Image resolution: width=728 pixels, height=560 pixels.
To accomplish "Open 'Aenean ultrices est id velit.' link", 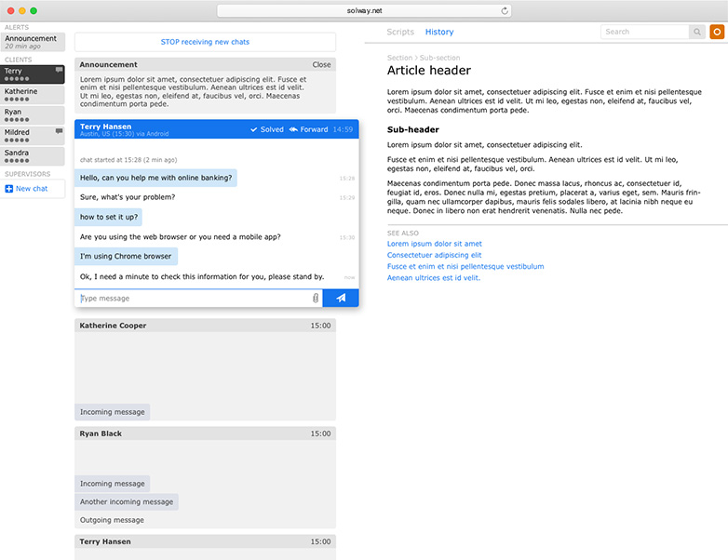I will coord(434,278).
